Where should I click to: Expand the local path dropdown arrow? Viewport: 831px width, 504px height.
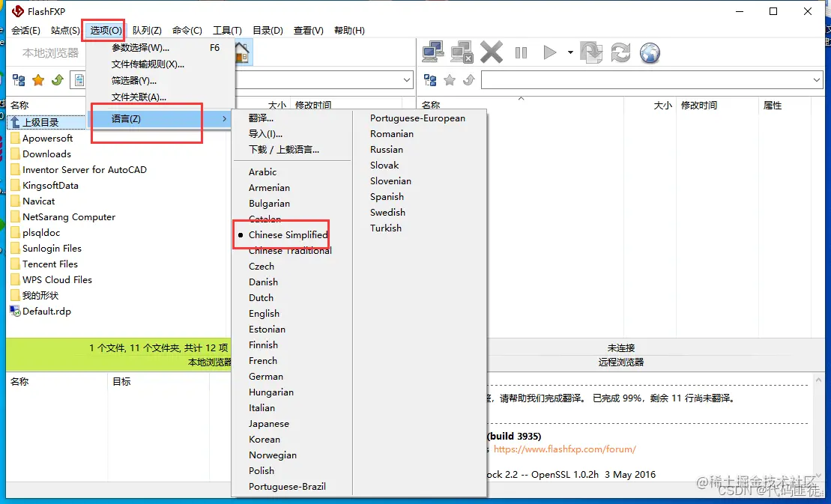pos(406,80)
